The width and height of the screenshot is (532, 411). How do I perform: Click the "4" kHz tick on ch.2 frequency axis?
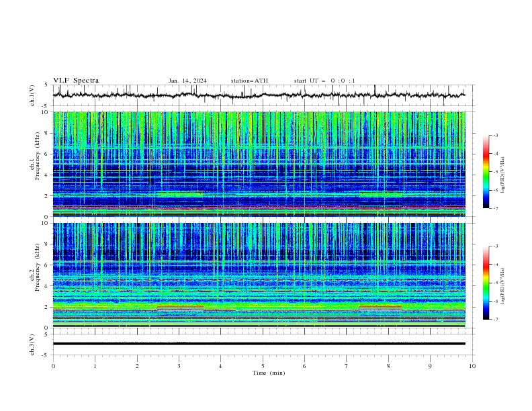[x=47, y=286]
